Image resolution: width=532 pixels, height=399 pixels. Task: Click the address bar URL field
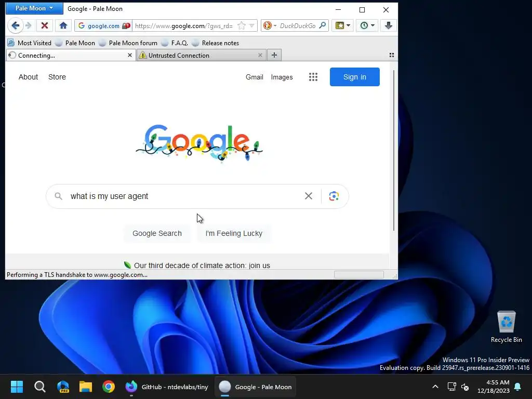pos(183,26)
